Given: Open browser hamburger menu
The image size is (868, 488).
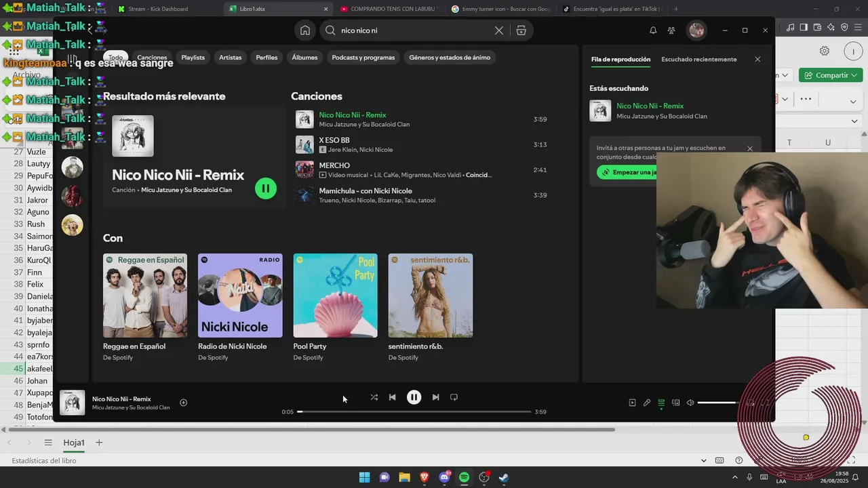Looking at the screenshot, I should pyautogui.click(x=858, y=27).
